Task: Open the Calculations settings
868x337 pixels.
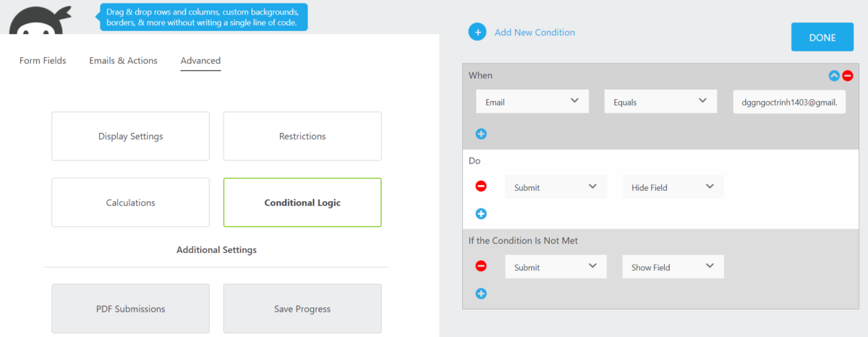Action: point(130,202)
